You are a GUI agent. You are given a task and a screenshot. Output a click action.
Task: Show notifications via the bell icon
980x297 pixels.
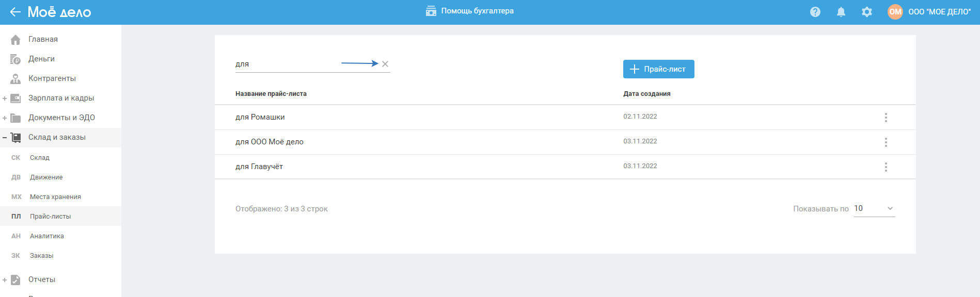[x=841, y=12]
